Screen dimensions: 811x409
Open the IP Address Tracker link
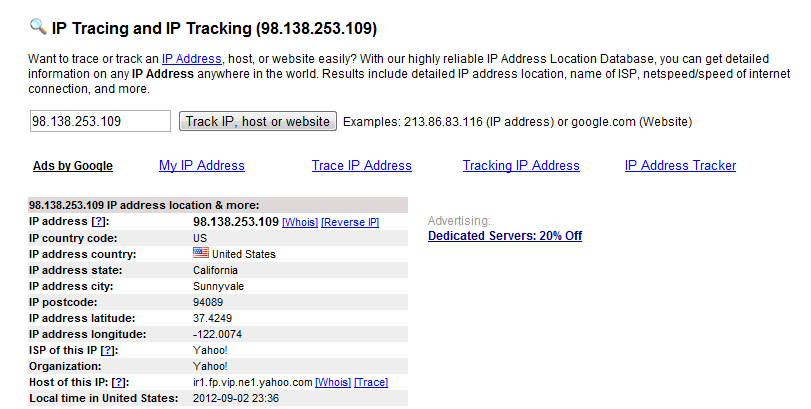click(x=680, y=165)
